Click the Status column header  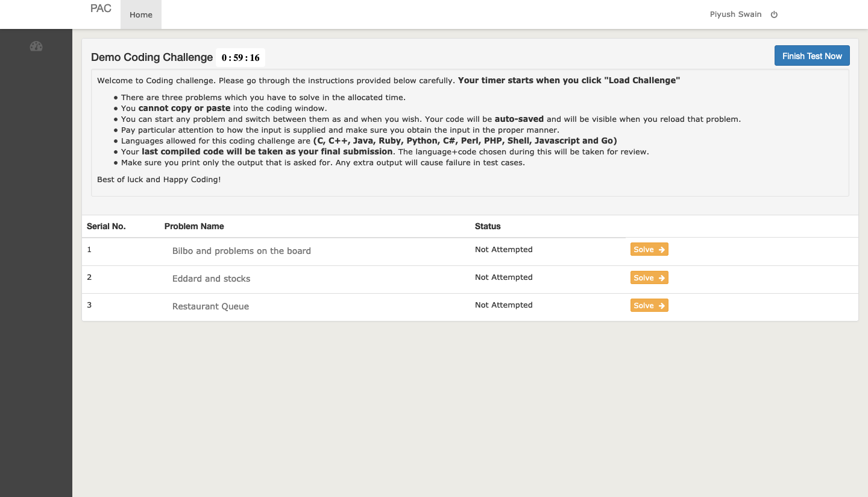coord(488,226)
